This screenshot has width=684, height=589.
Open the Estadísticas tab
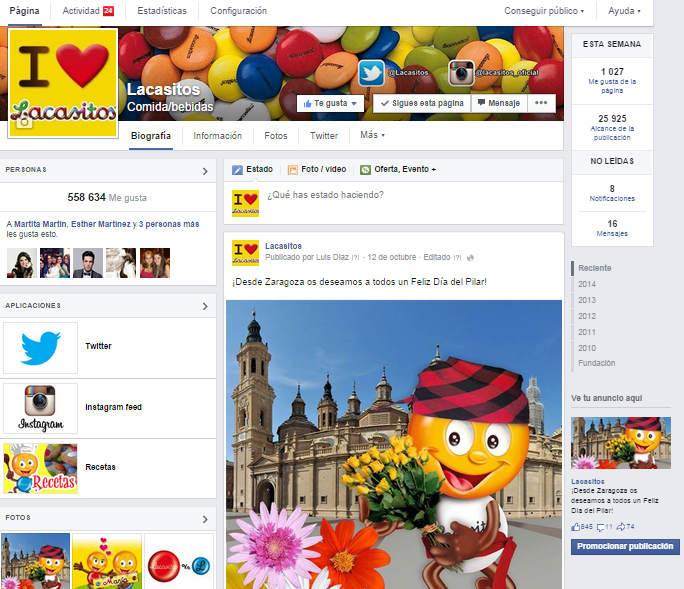[162, 11]
